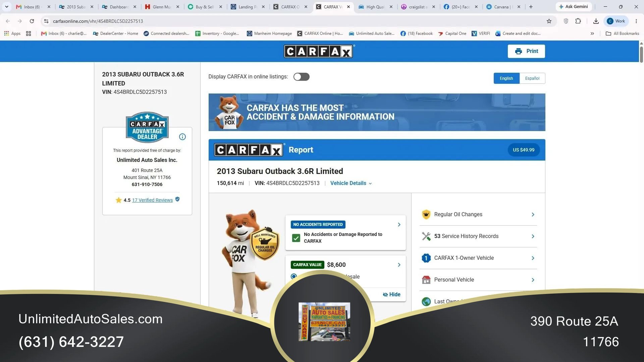Open the Work profile button
This screenshot has height=362, width=644.
pyautogui.click(x=616, y=21)
